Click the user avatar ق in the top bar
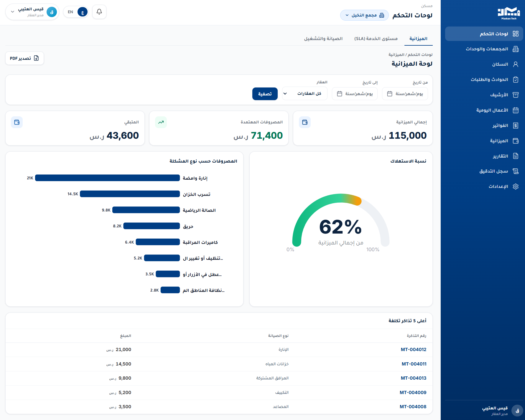The height and width of the screenshot is (420, 525). [52, 12]
